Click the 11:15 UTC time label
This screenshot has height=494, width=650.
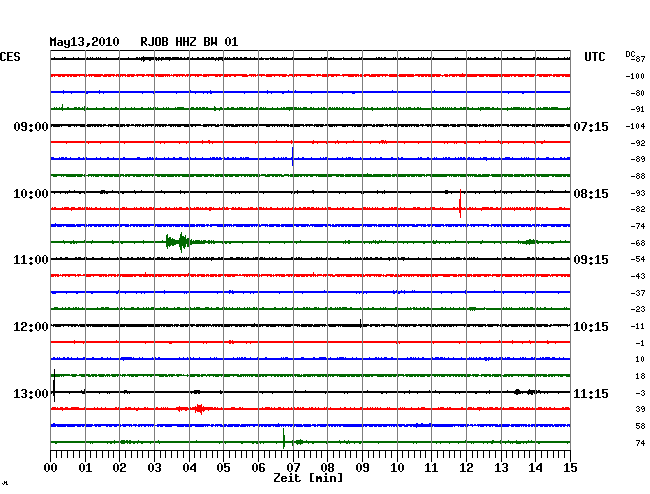[591, 394]
